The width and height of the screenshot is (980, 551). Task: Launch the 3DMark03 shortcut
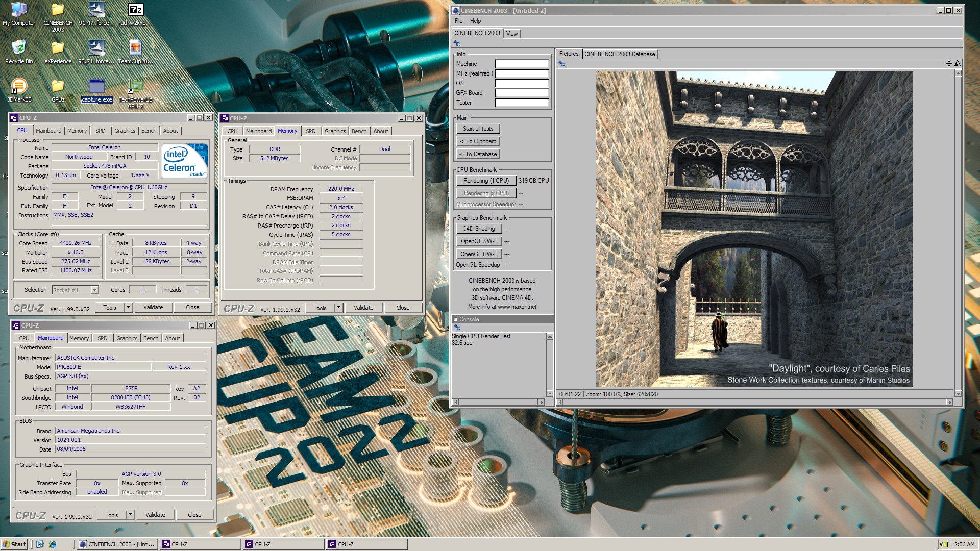tap(19, 90)
